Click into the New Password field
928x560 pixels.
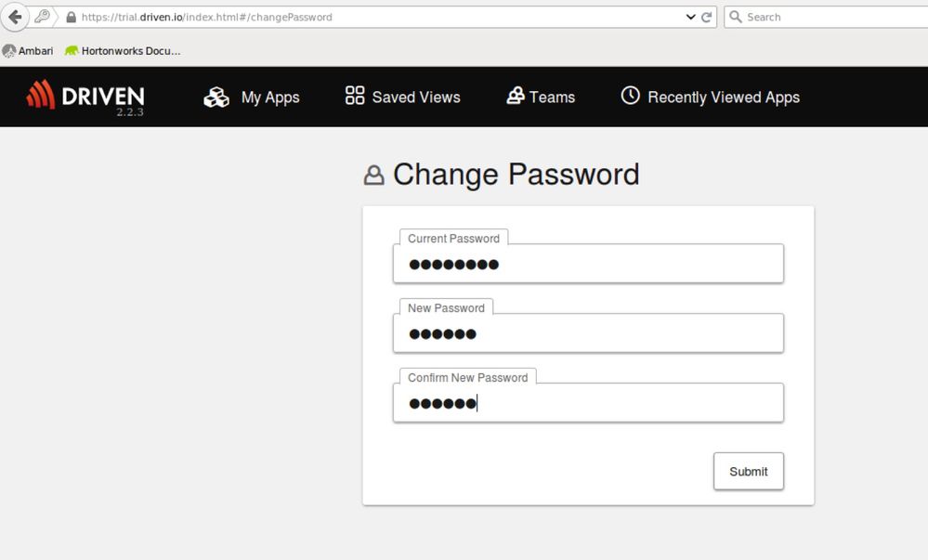coord(588,333)
